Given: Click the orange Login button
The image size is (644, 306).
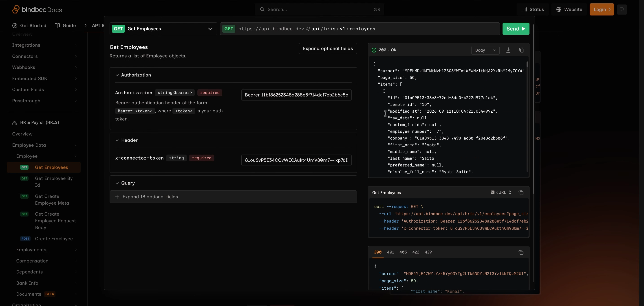Looking at the screenshot, I should coord(602,9).
